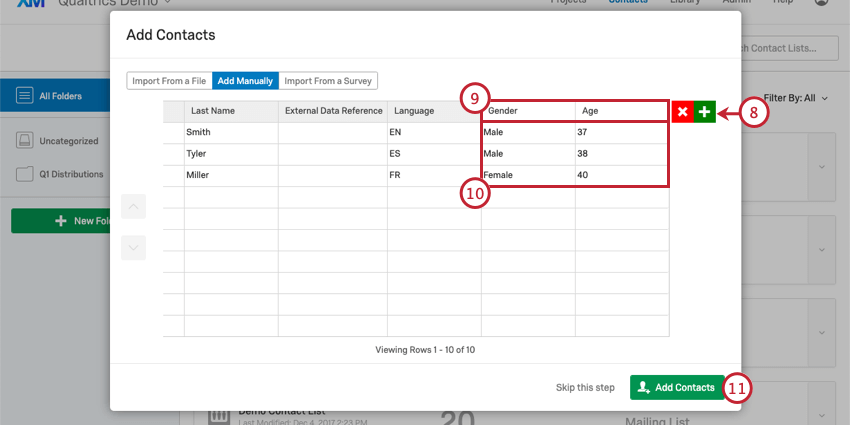Screen dimensions: 850x425
Task: Click the Smith last name cell
Action: click(x=231, y=132)
